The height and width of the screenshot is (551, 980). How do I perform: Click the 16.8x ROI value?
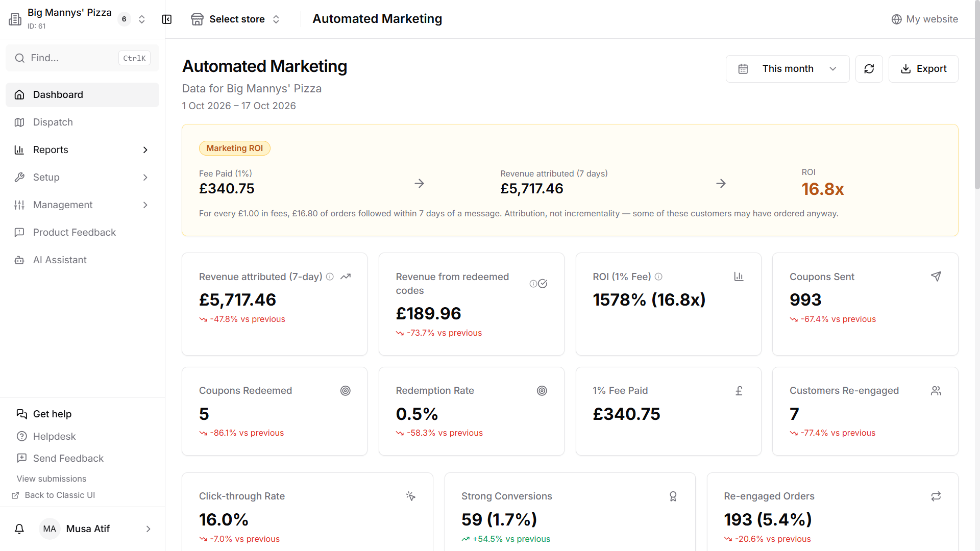point(822,189)
